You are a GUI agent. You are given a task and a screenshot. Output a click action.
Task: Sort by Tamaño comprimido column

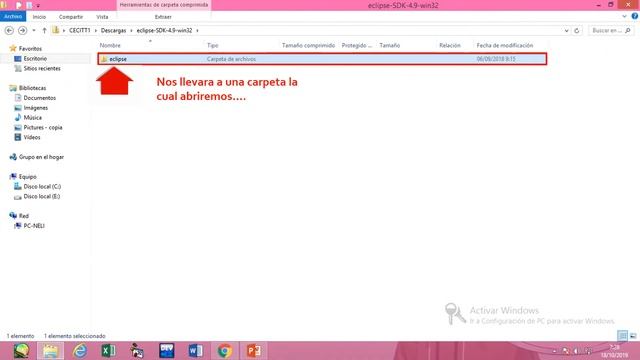point(308,45)
